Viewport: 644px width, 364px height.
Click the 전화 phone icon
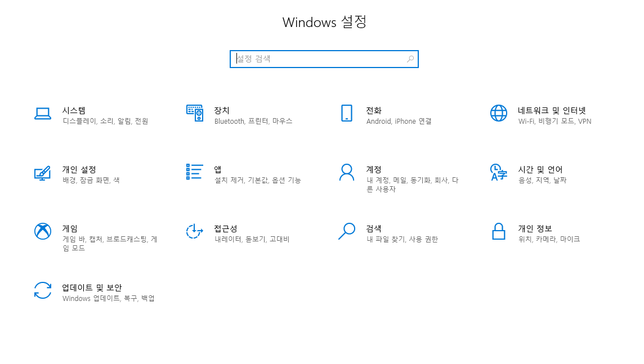[347, 113]
